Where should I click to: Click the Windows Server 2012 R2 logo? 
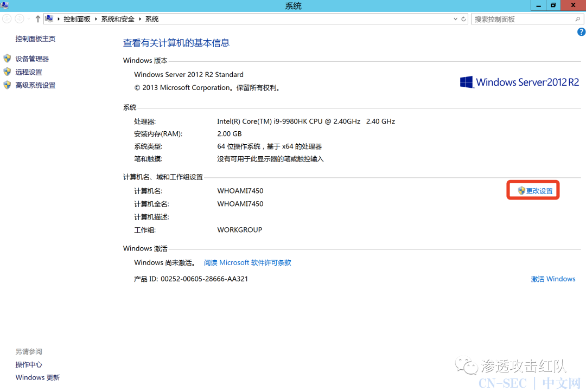[519, 82]
